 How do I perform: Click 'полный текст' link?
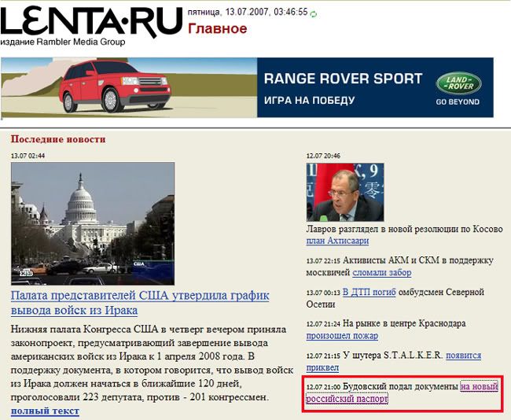point(45,411)
